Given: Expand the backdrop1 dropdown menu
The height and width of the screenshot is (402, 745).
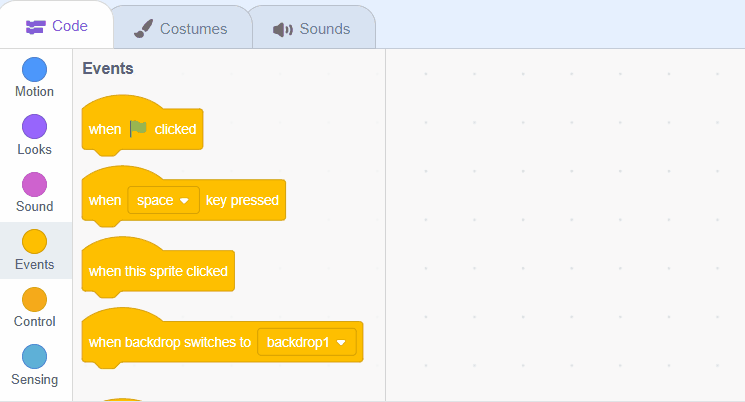Looking at the screenshot, I should coord(307,342).
